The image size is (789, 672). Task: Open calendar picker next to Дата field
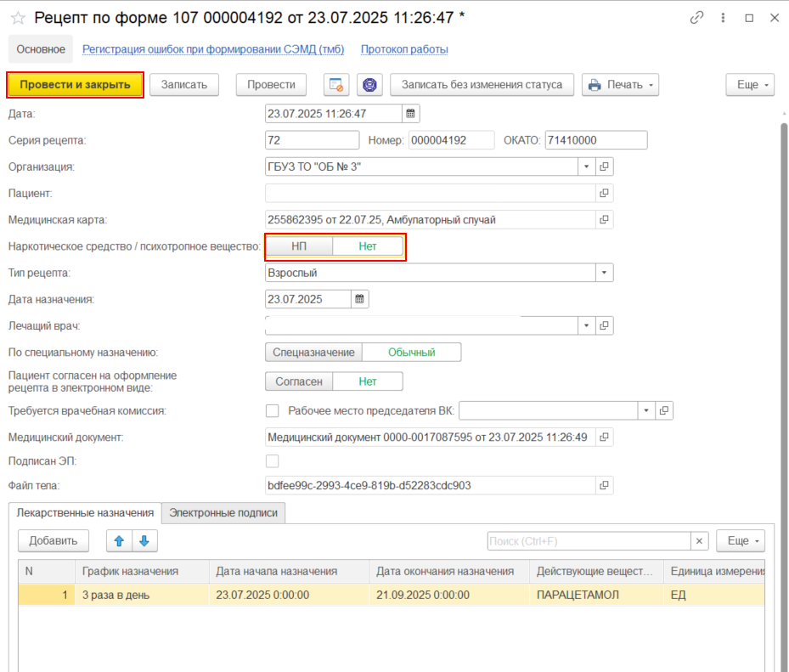[410, 113]
